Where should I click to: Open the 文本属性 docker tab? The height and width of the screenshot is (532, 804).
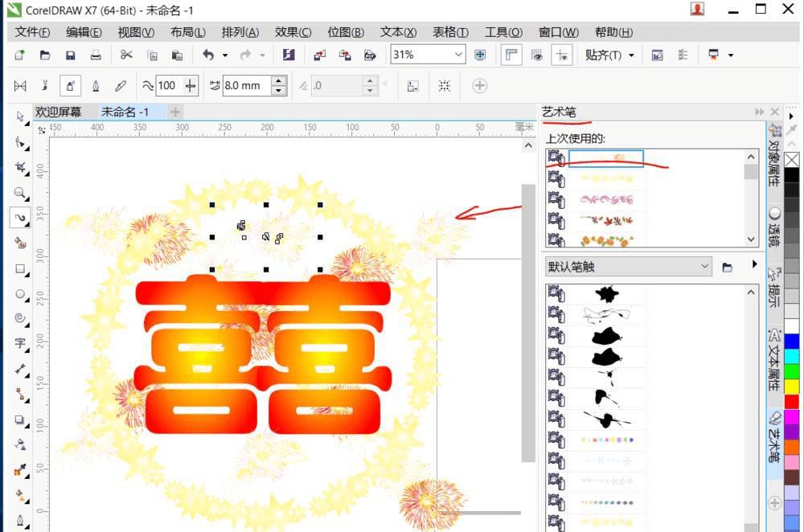(x=774, y=361)
